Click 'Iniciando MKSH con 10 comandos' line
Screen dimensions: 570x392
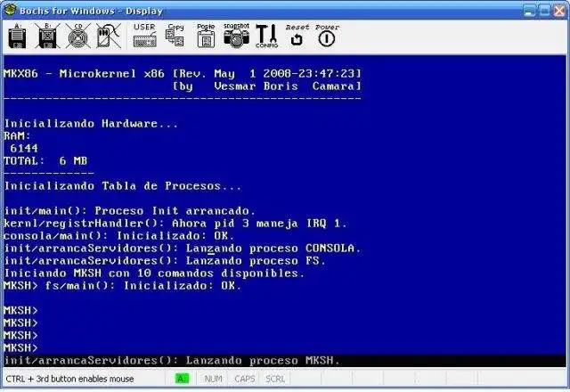pyautogui.click(x=154, y=274)
